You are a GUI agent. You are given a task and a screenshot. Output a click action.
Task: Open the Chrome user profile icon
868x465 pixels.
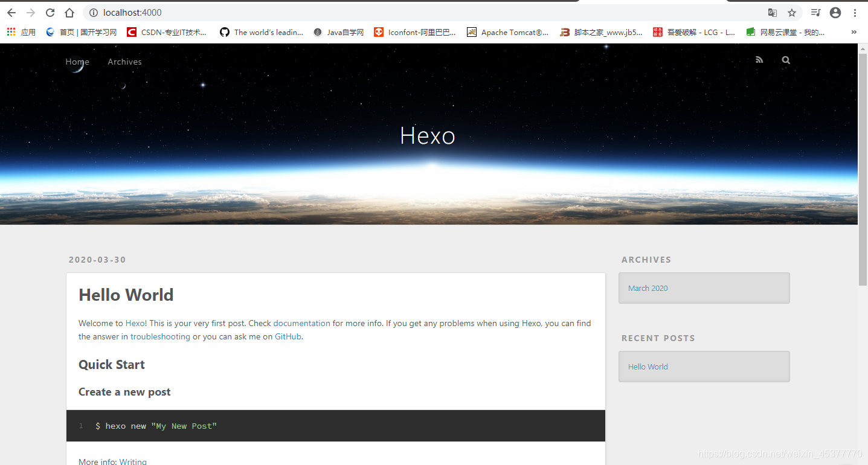click(835, 13)
